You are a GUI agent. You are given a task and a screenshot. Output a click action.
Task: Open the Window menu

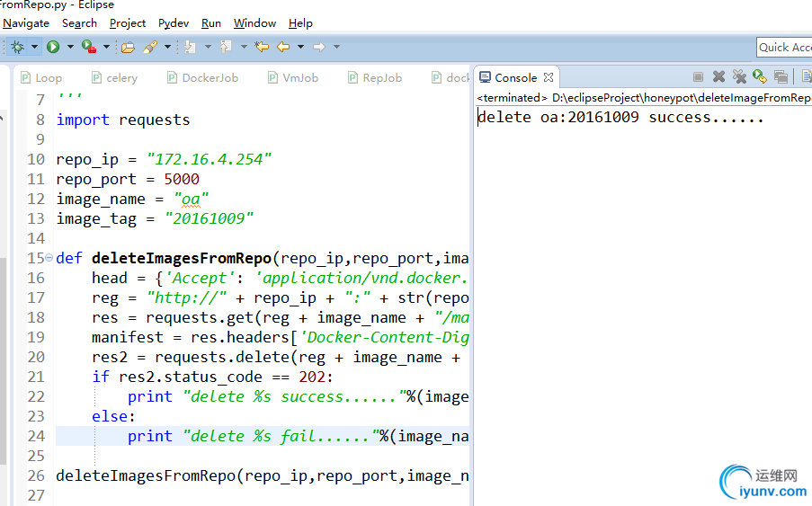tap(254, 23)
